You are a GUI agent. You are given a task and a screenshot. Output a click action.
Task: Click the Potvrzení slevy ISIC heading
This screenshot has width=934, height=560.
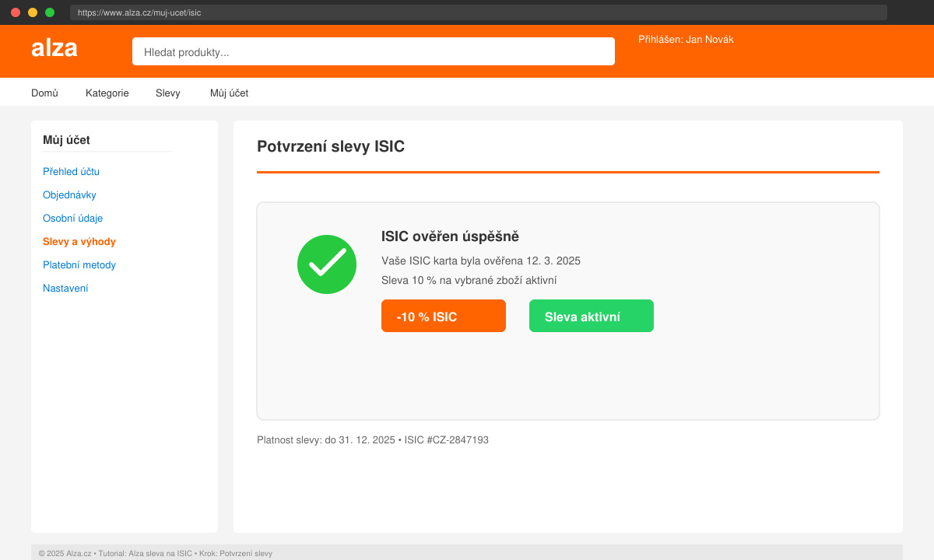[331, 146]
